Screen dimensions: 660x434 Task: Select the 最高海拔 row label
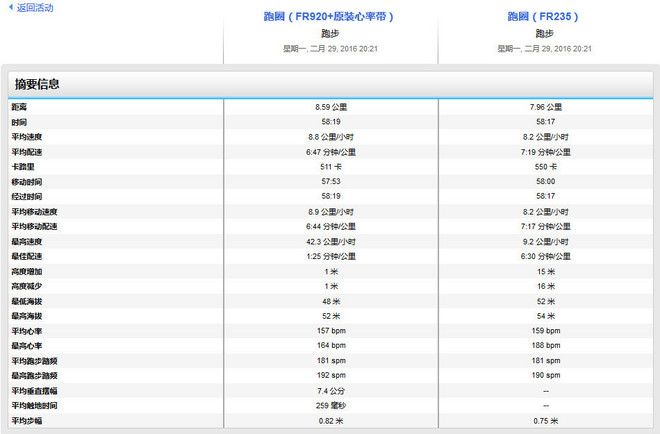[x=27, y=316]
